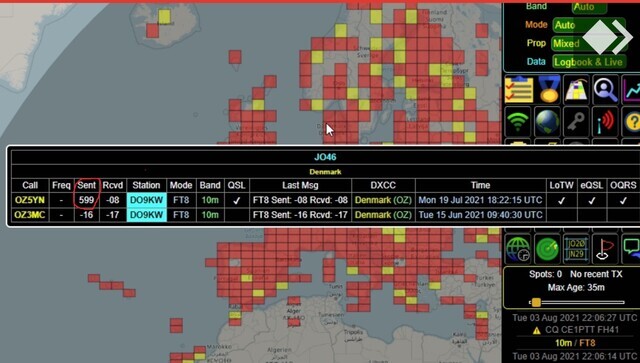Click station DO9KW in the OZ5YN row

pos(147,200)
